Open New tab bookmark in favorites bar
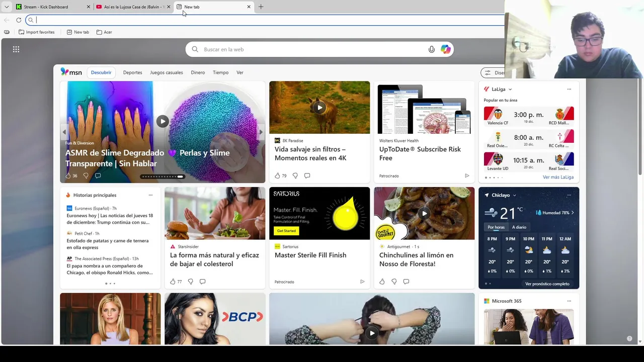The image size is (644, 362). coord(78,32)
